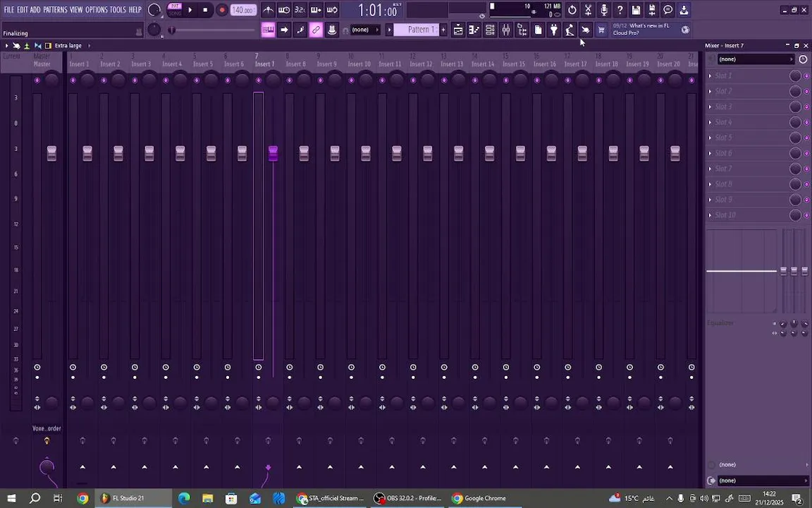812x508 pixels.
Task: Open the chat bubble icon
Action: [x=668, y=10]
